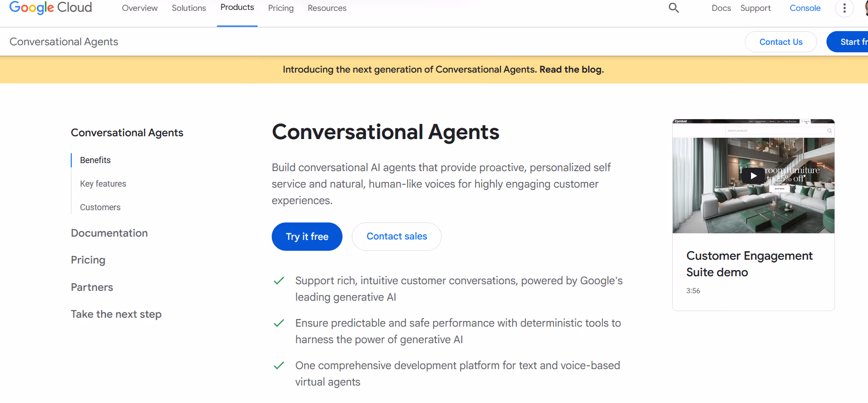The image size is (868, 403).
Task: Jump to the Customers section
Action: 100,207
